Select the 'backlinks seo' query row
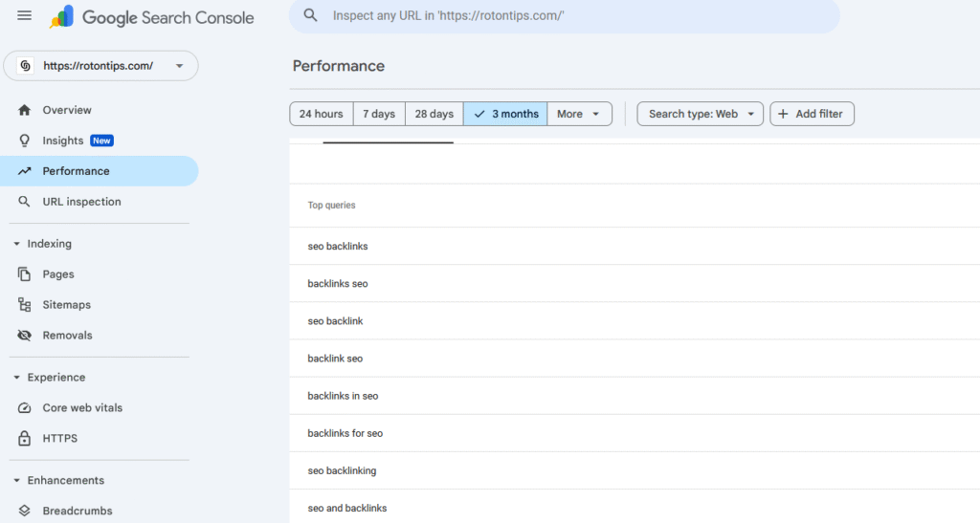The image size is (980, 523). tap(635, 283)
